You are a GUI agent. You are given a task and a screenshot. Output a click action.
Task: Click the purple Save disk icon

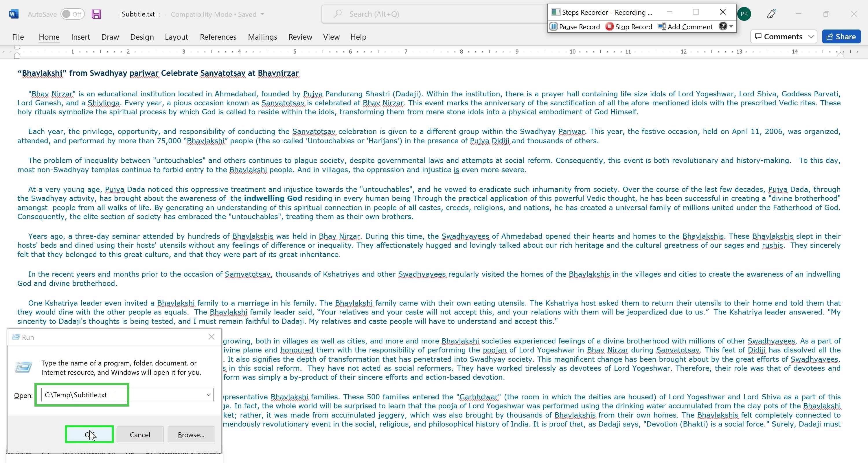click(x=96, y=14)
